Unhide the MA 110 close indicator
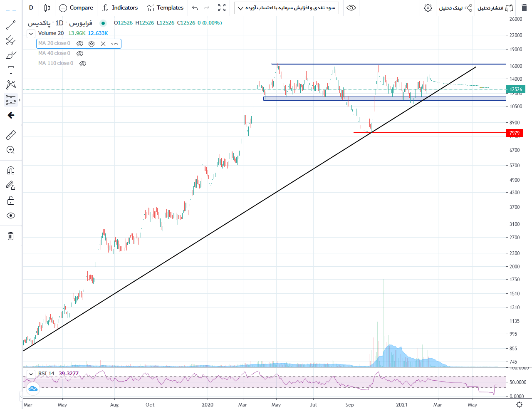532x409 pixels. [x=83, y=64]
